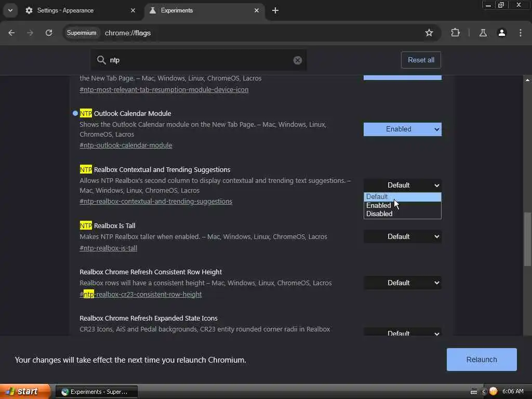The image size is (532, 399).
Task: Open #ntp-realbox-cr23-consistent-row-height link
Action: click(x=140, y=294)
